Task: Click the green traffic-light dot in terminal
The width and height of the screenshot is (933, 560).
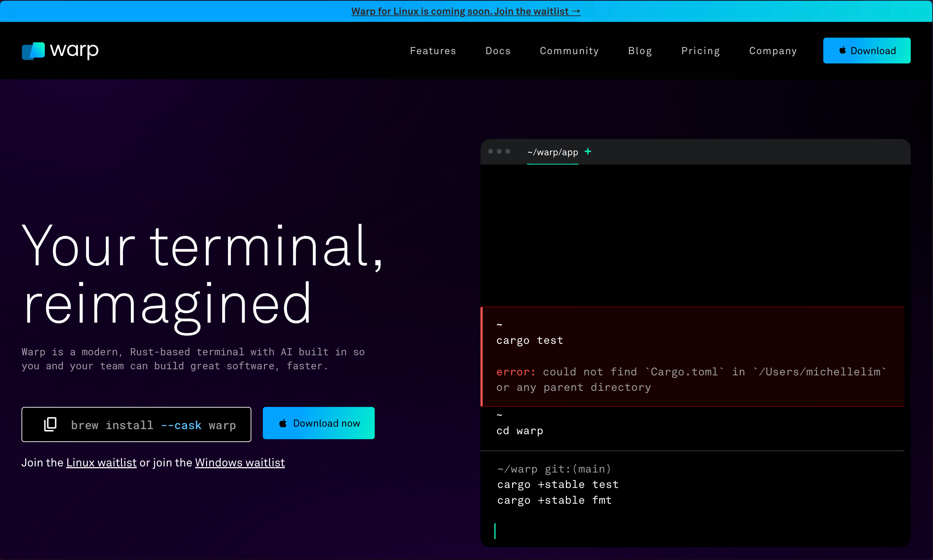Action: (x=508, y=152)
